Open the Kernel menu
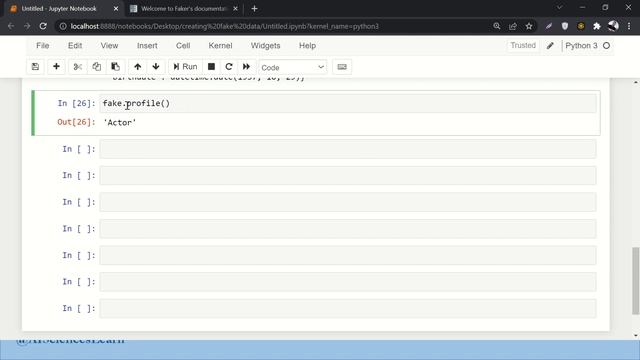 [x=220, y=46]
